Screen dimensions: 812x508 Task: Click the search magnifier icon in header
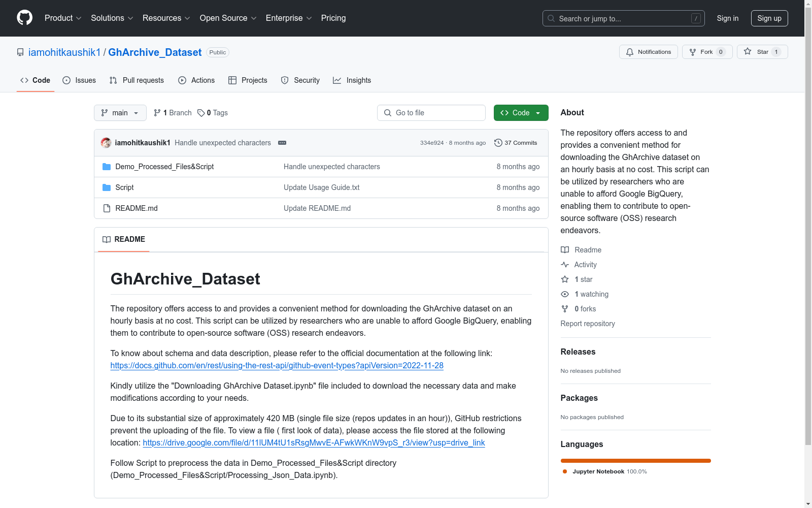(551, 18)
